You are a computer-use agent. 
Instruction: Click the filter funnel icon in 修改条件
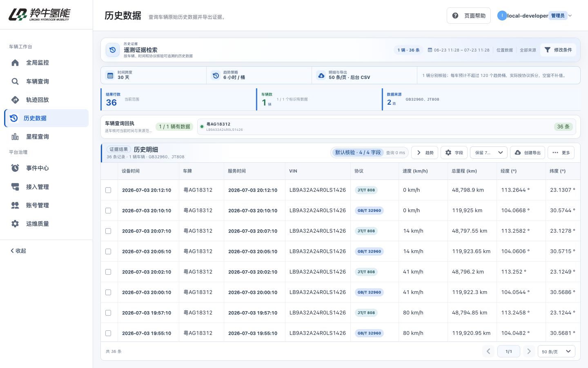tap(548, 50)
